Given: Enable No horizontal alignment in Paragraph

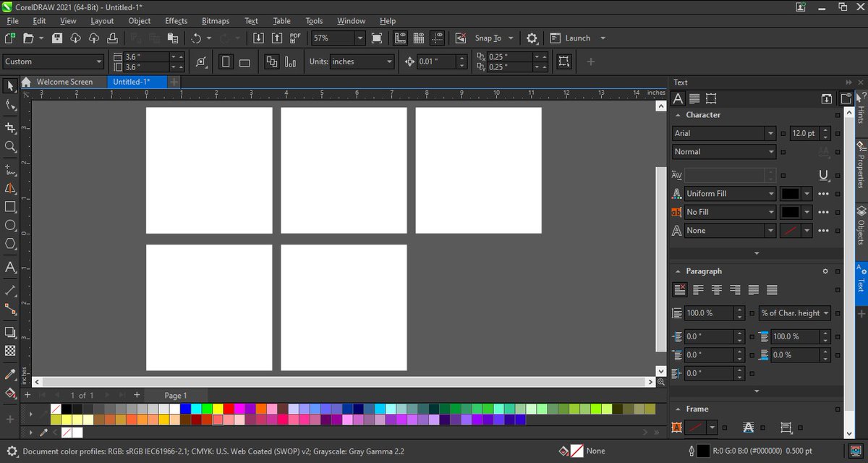Looking at the screenshot, I should click(679, 289).
